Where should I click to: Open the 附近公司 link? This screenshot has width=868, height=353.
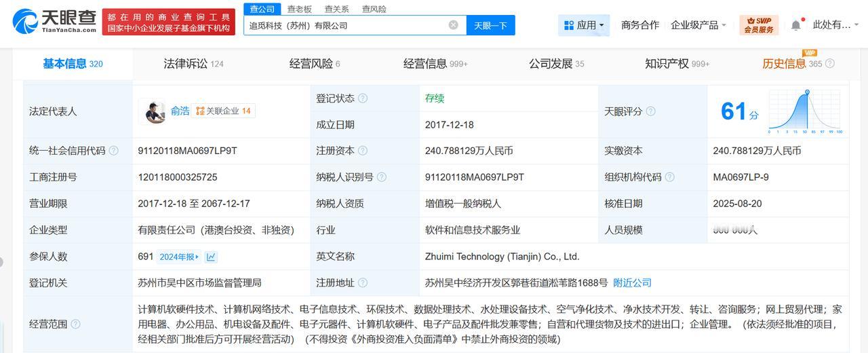pos(632,282)
